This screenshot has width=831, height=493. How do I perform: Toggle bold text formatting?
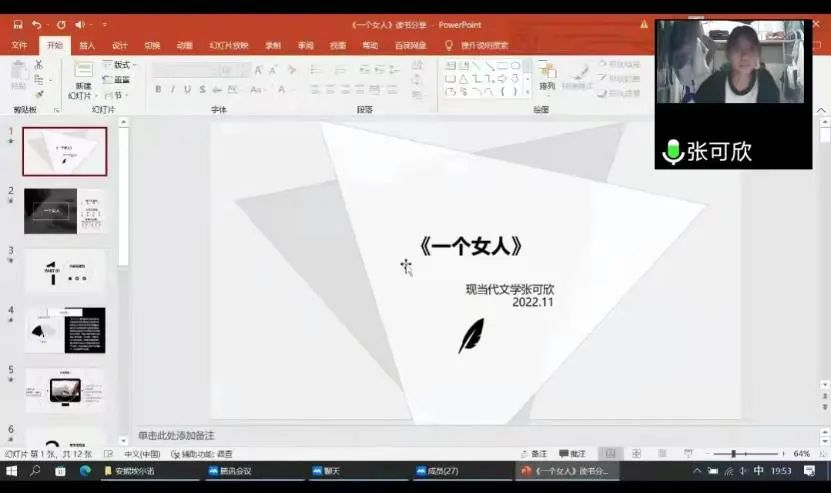point(158,90)
